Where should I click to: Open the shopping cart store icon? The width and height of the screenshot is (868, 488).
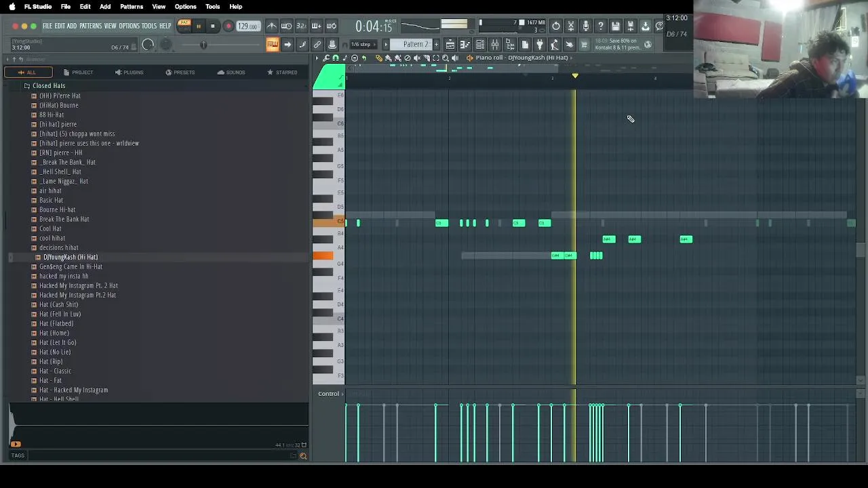click(x=584, y=45)
